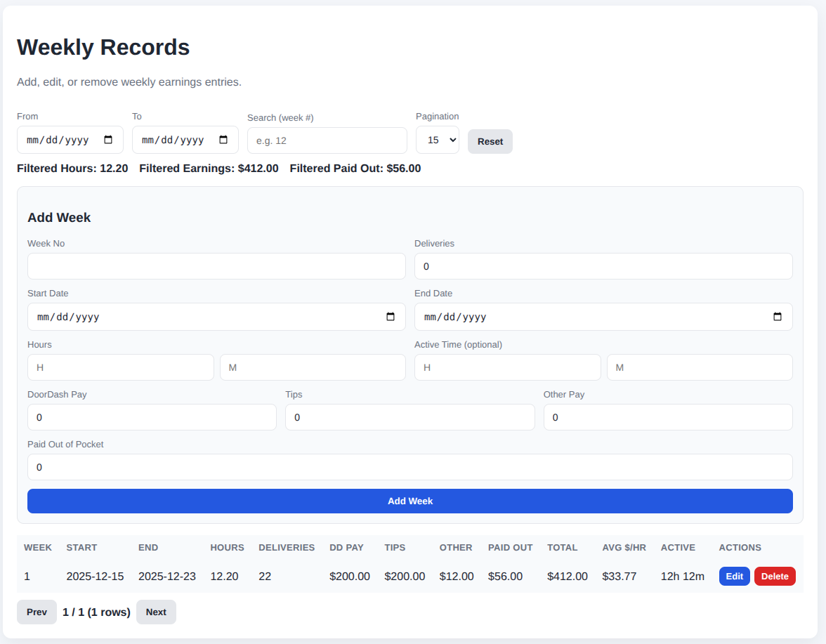Click the Week No input field

[216, 267]
